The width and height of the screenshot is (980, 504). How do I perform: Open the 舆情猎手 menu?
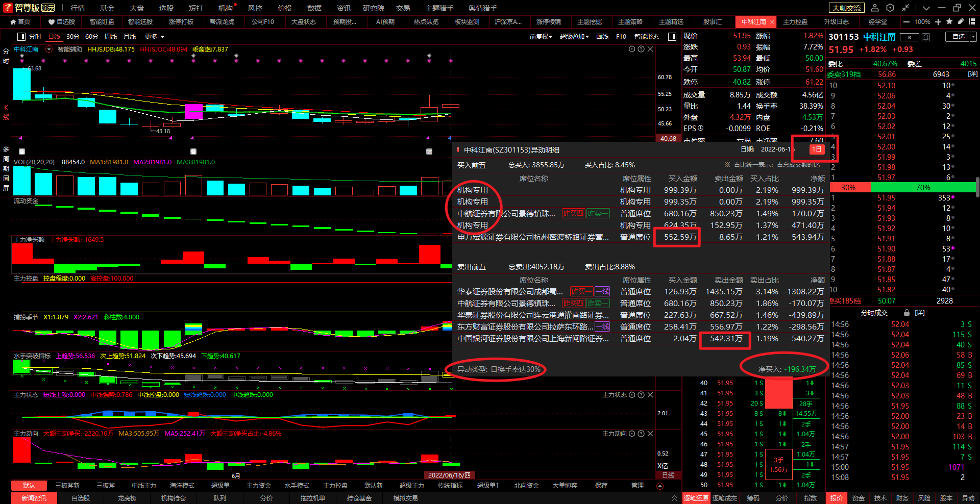[483, 8]
